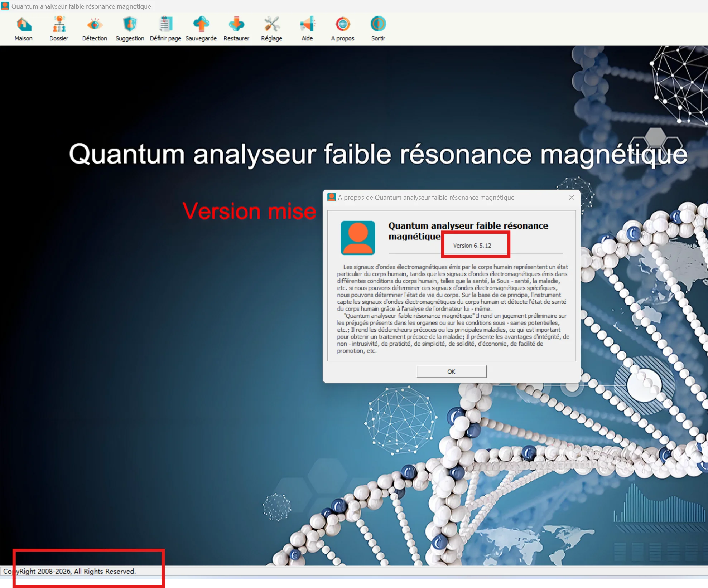
Task: Click the orange user avatar in dialog
Action: [x=358, y=238]
